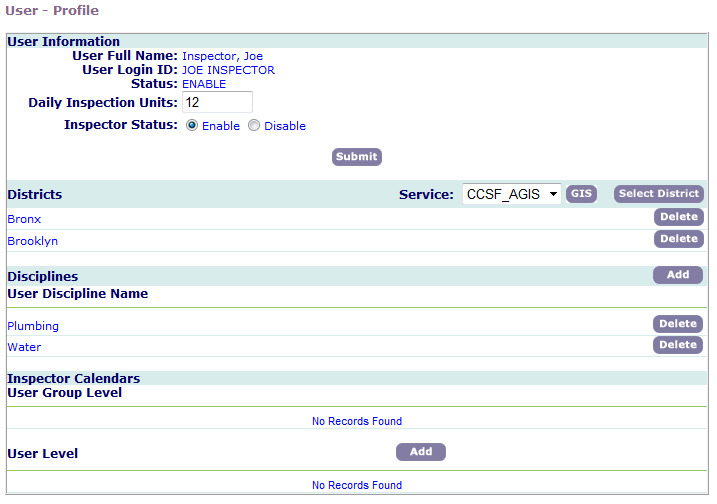
Task: Delete the Brooklyn district
Action: 678,239
